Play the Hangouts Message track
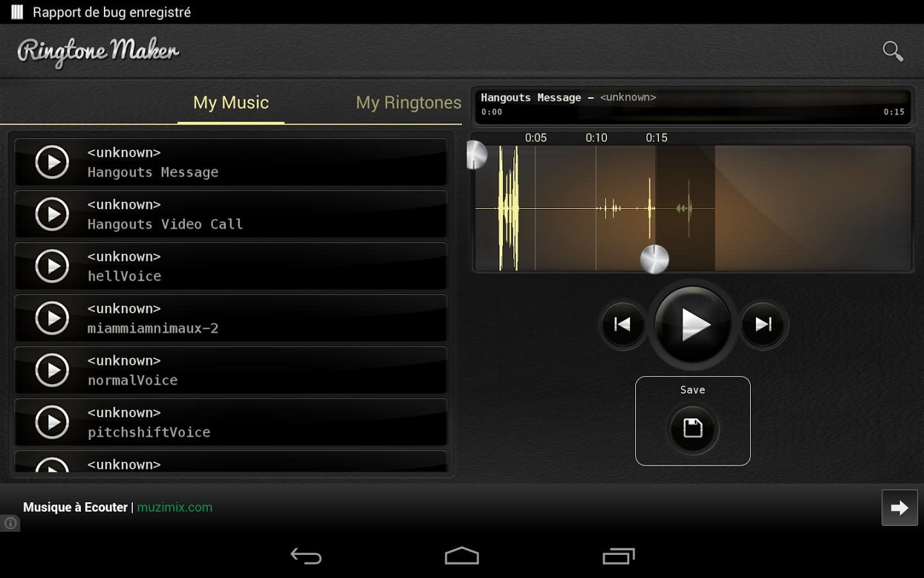Screen dimensions: 924x578 [52, 162]
